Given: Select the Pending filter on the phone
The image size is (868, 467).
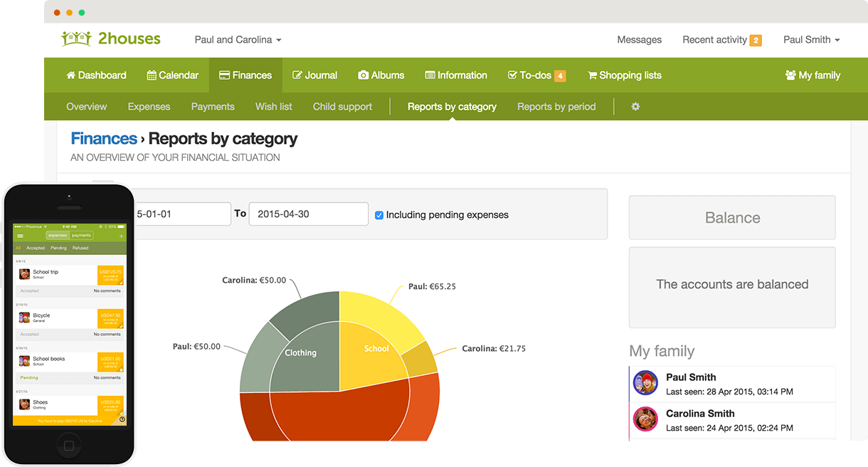Looking at the screenshot, I should [58, 248].
